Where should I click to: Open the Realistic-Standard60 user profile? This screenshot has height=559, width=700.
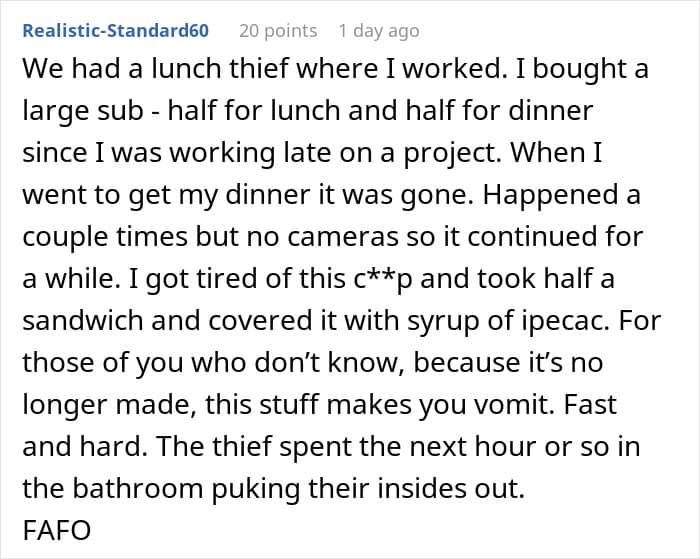(x=116, y=31)
